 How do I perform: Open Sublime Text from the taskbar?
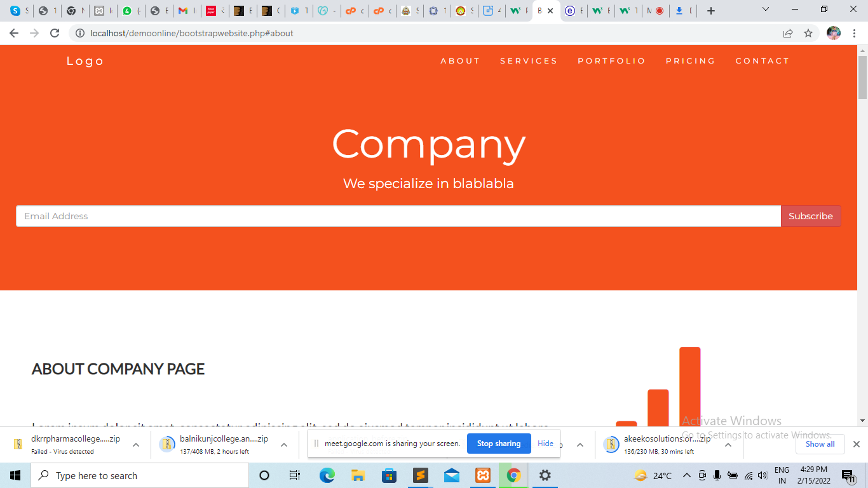tap(420, 475)
